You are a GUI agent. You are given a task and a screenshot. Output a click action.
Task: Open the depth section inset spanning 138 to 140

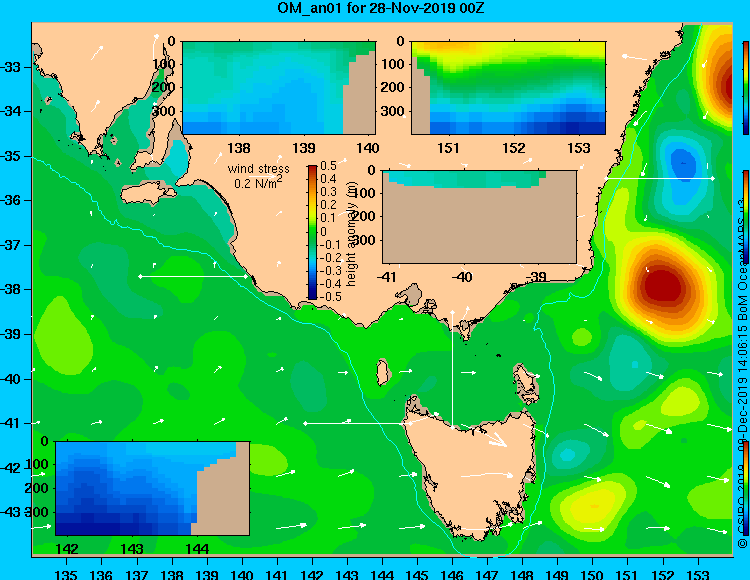tap(279, 88)
